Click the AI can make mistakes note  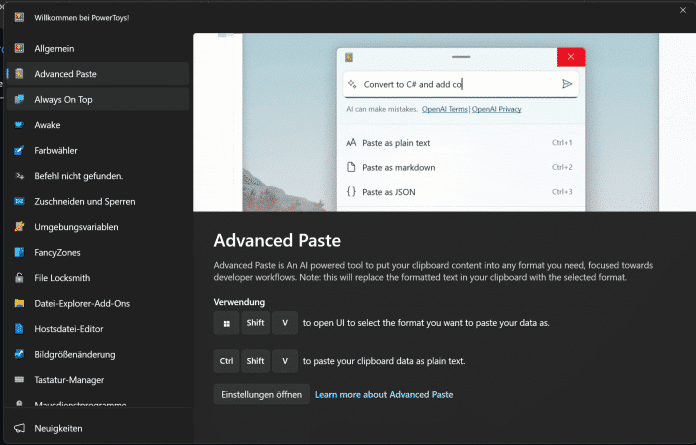382,109
